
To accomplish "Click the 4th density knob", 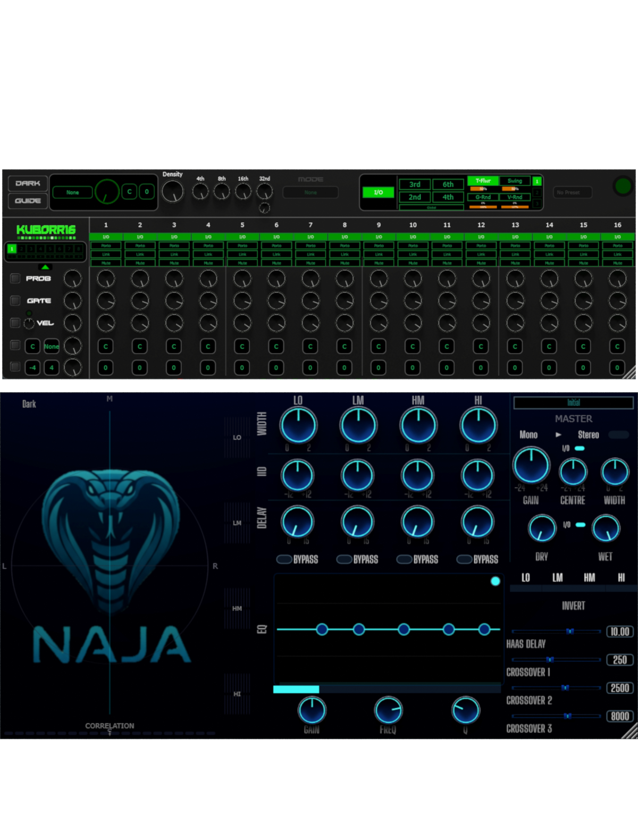I will 200,191.
